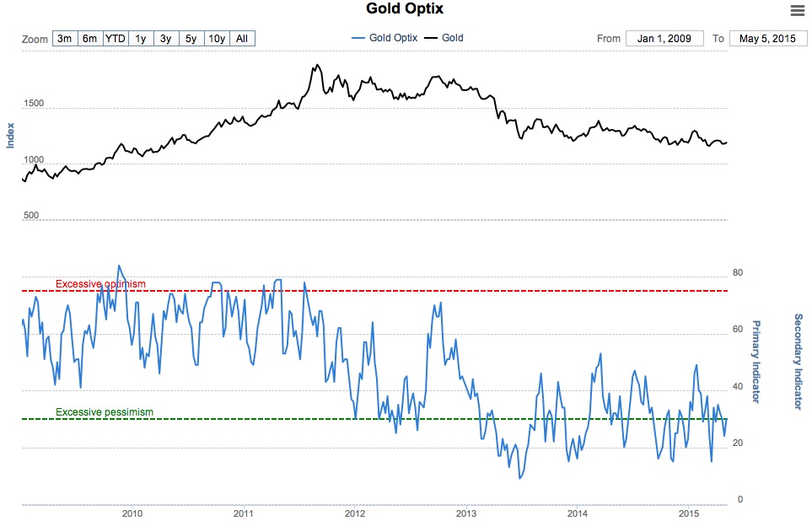Click the Secondary Indicator axis title

point(798,362)
